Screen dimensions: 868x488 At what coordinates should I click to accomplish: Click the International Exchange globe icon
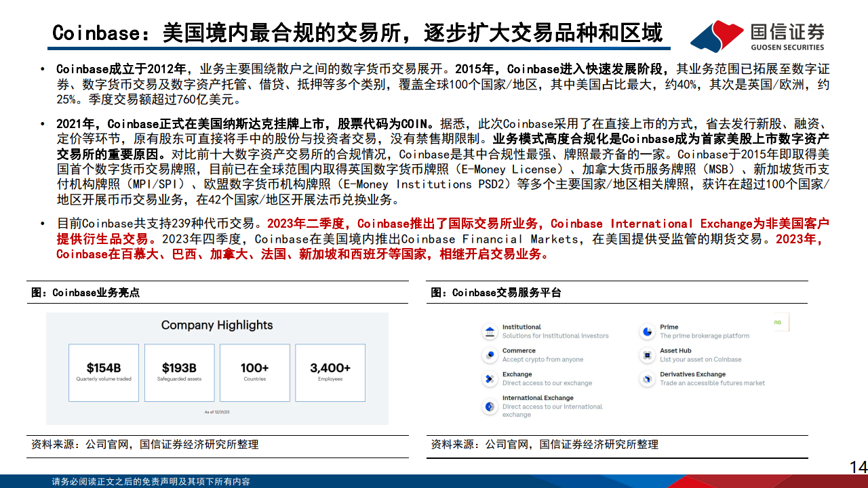point(490,406)
